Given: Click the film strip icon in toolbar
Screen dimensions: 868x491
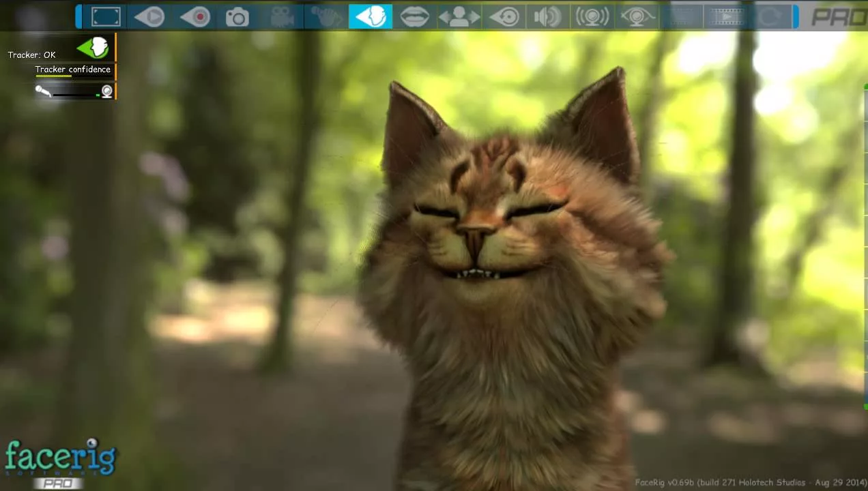Looking at the screenshot, I should pos(725,16).
